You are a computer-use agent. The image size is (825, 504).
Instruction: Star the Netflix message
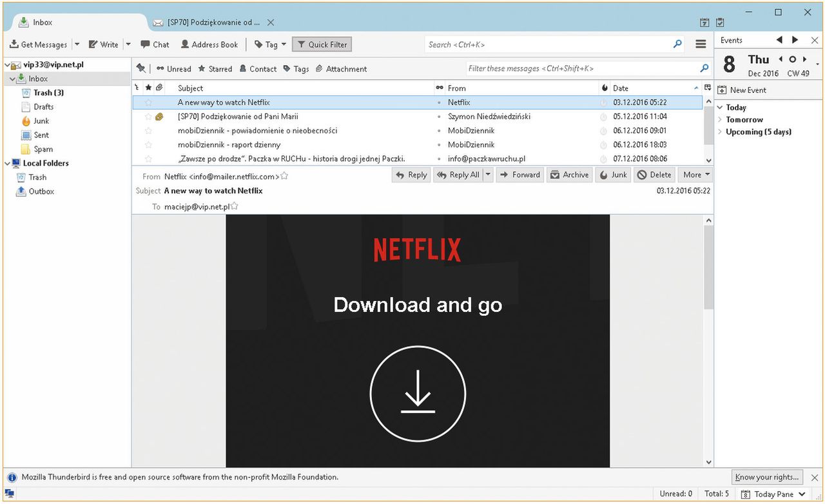pos(148,102)
